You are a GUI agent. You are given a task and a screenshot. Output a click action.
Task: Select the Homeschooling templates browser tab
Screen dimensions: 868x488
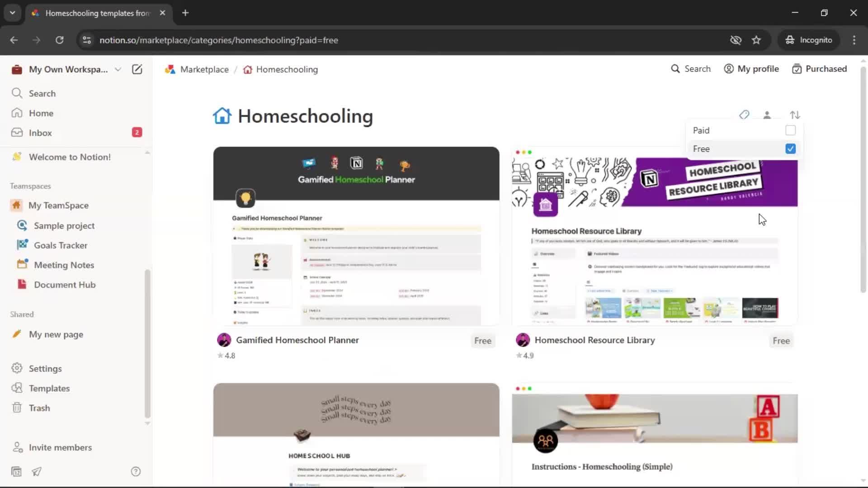pos(99,13)
